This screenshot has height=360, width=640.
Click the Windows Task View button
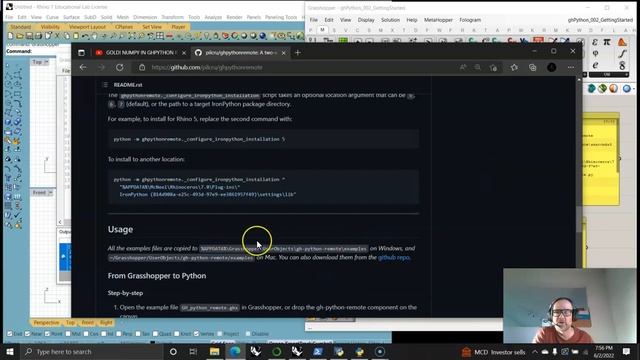pos(193,351)
